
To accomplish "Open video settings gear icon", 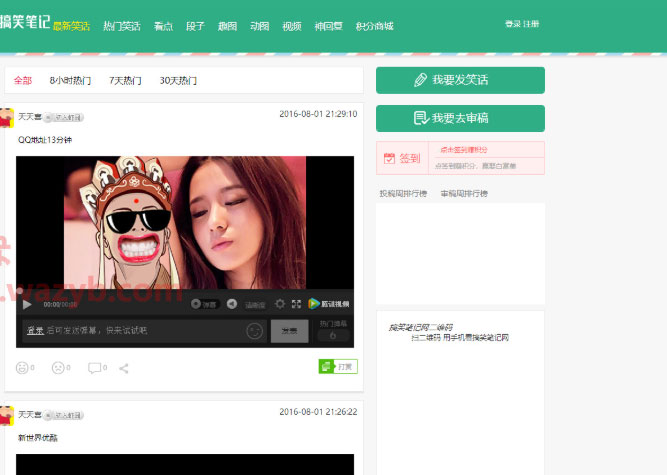I will [x=280, y=304].
